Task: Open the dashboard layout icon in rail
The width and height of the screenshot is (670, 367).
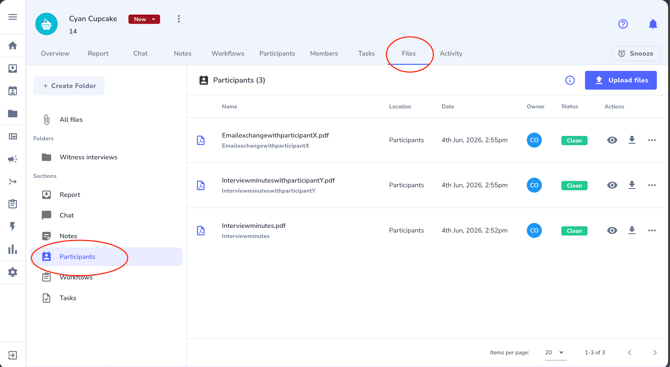Action: point(13,136)
